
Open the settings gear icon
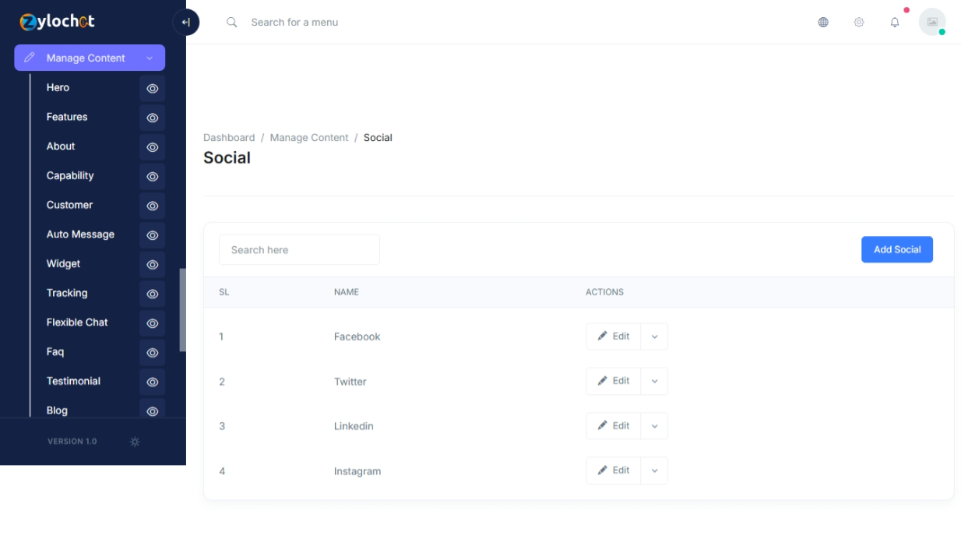tap(859, 23)
